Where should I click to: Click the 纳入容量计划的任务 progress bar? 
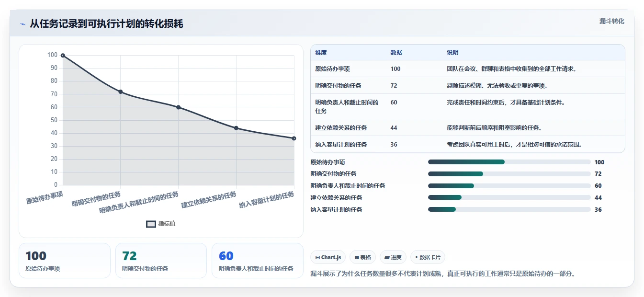(x=509, y=209)
